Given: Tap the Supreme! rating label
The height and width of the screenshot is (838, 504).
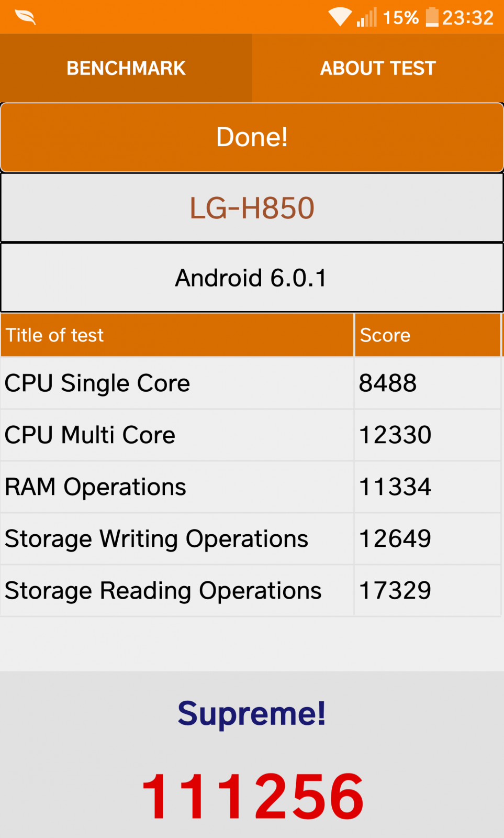Looking at the screenshot, I should [x=252, y=713].
